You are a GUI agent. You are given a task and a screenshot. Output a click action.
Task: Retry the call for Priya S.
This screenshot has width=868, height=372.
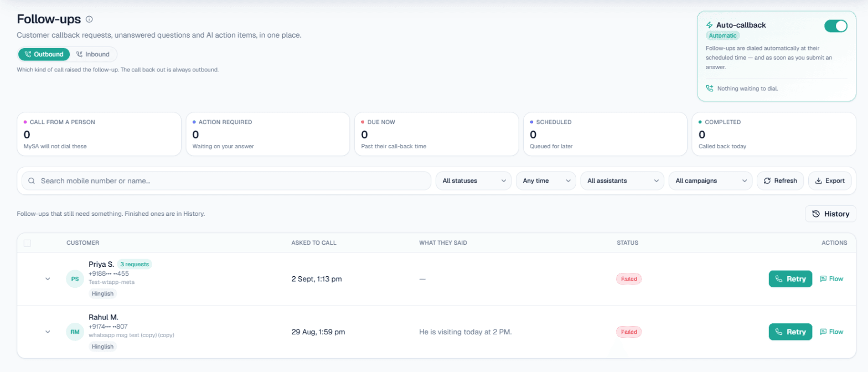790,279
